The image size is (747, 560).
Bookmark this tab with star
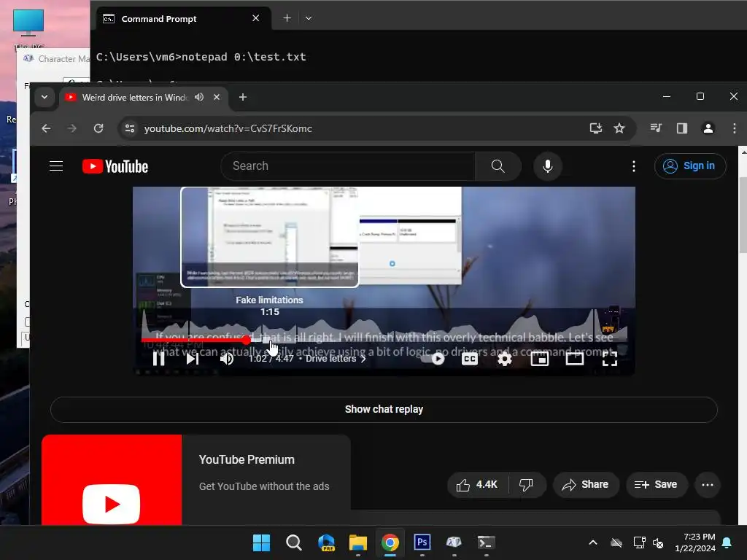(619, 128)
